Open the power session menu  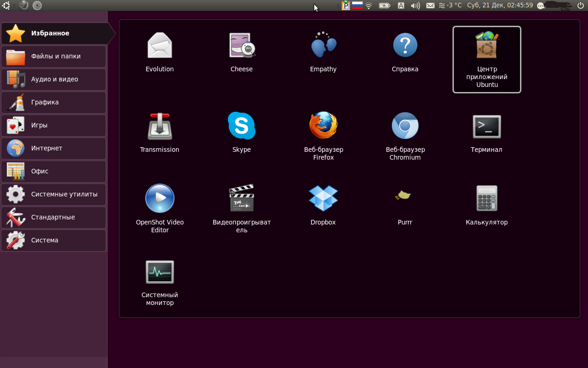581,6
